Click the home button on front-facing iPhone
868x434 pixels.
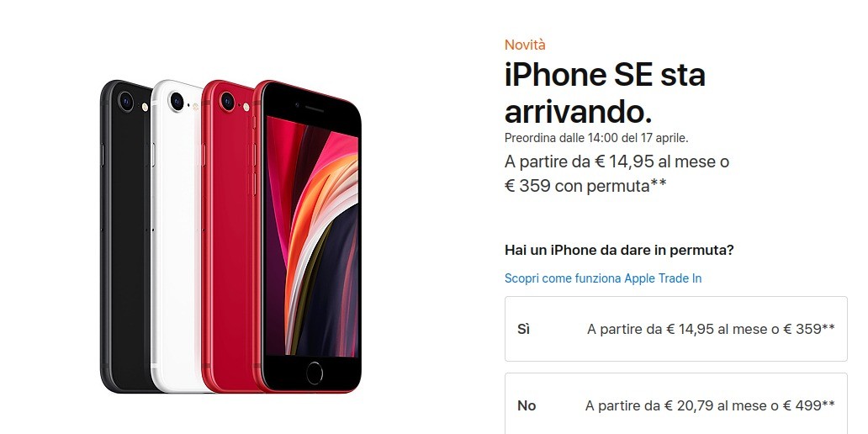click(x=315, y=373)
